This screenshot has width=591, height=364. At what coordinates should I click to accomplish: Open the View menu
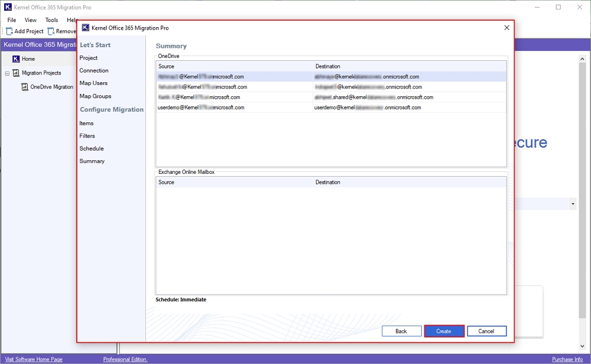coord(30,20)
